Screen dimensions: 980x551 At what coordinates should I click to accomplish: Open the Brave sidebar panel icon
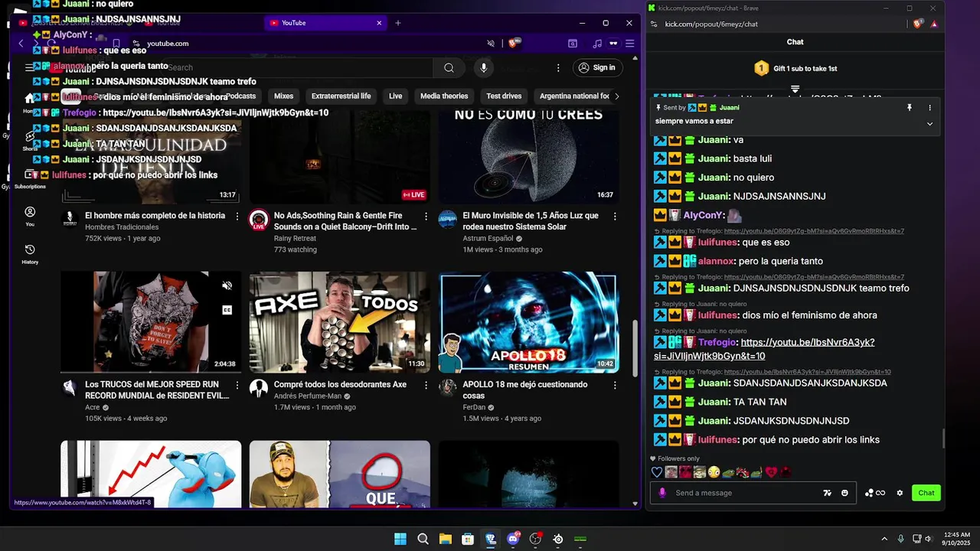(572, 44)
